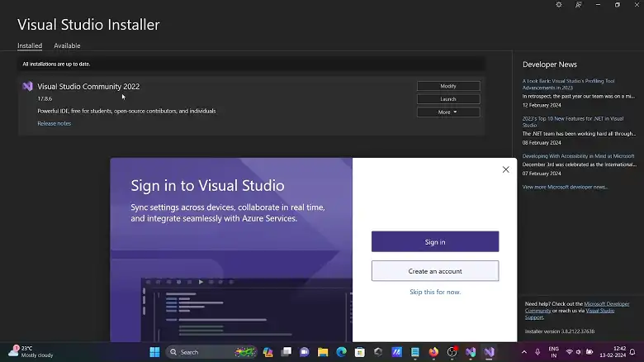The height and width of the screenshot is (362, 644).
Task: Close the Sign in to Visual Studio dialog
Action: tap(505, 169)
